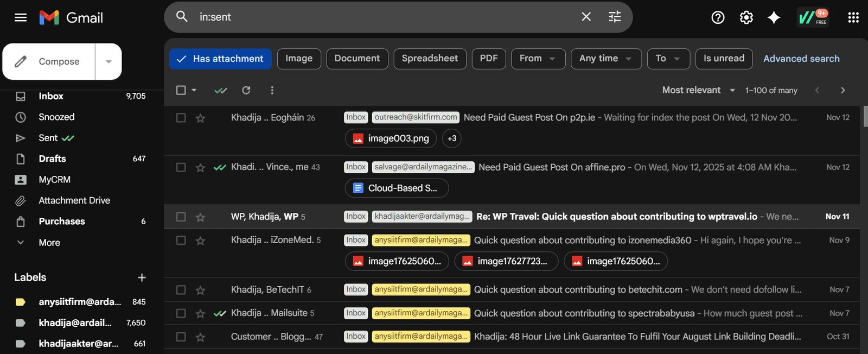Go to next page of results
The image size is (868, 354).
pyautogui.click(x=843, y=90)
